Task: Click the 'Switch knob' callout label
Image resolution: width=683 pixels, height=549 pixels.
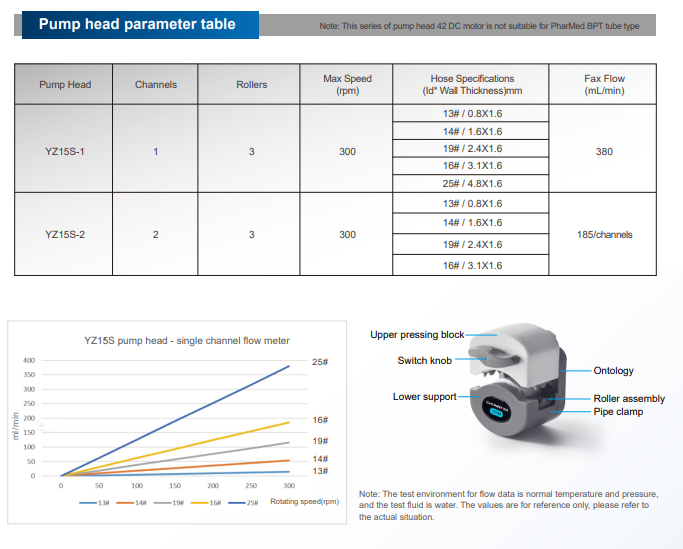Action: point(425,360)
